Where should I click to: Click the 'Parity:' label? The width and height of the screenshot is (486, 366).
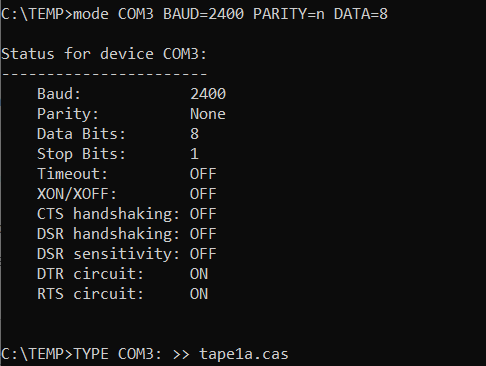[68, 114]
